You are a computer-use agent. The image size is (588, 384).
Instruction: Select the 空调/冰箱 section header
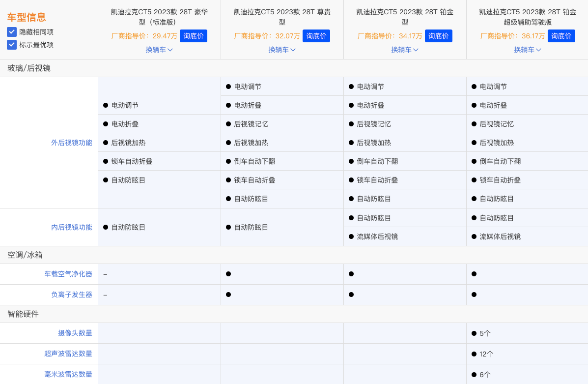click(25, 255)
